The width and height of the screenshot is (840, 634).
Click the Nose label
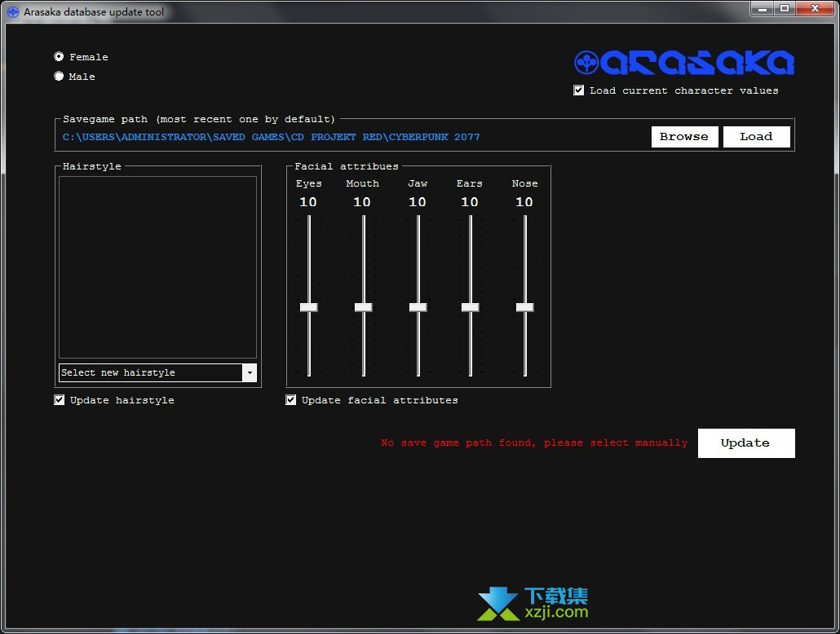[524, 183]
